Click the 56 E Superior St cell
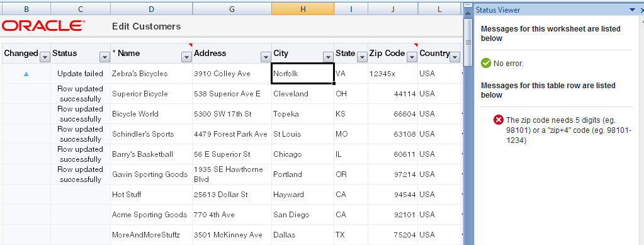Screen dimensions: 644x245 pos(232,154)
